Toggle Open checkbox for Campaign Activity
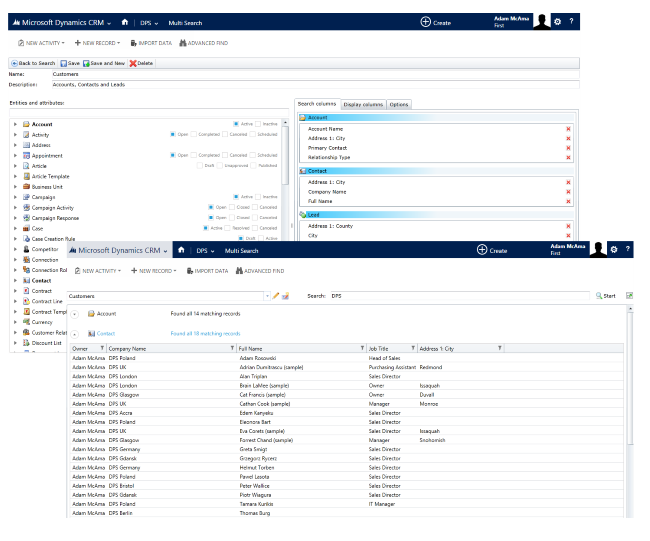This screenshot has height=541, width=650. 211,207
